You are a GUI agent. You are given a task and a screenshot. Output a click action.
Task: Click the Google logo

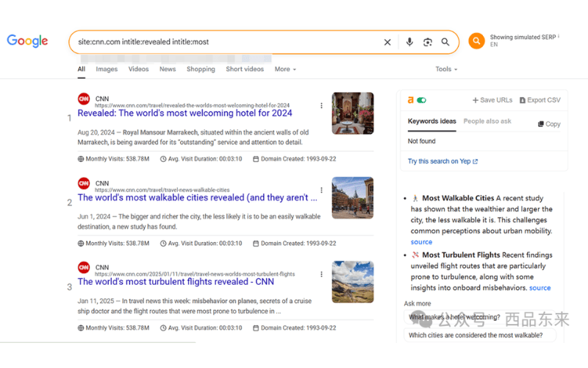pos(27,40)
